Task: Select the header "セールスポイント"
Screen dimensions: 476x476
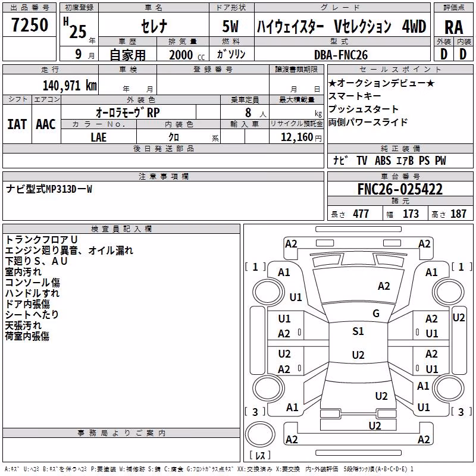Action: coord(400,70)
